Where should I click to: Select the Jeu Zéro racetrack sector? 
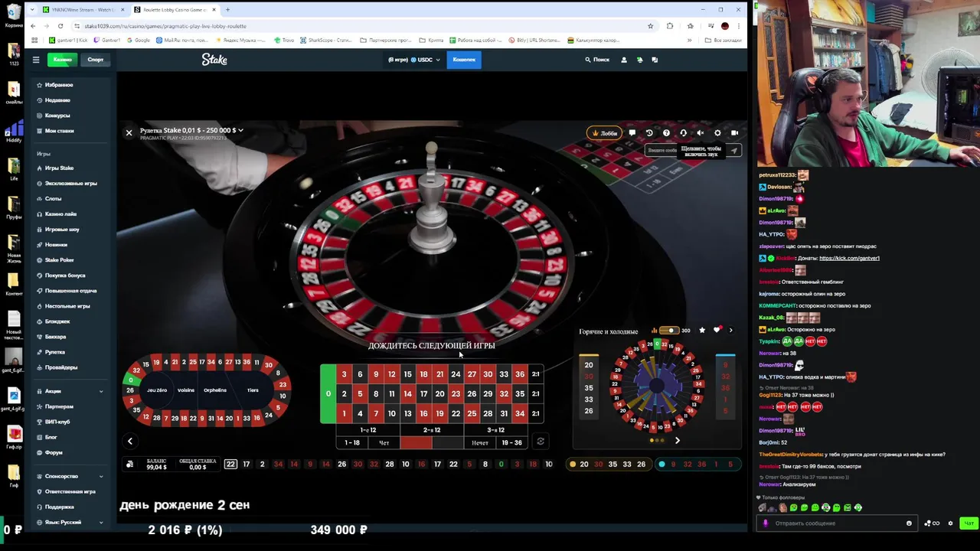pyautogui.click(x=156, y=390)
